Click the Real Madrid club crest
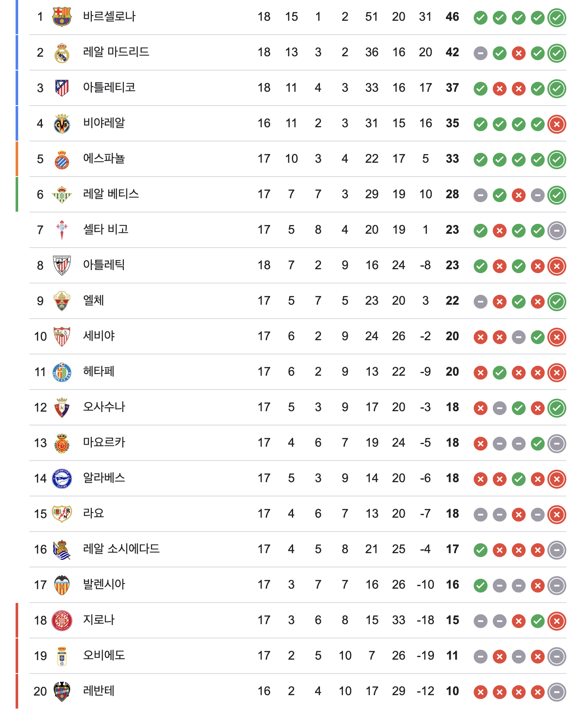The image size is (588, 709). [x=62, y=53]
